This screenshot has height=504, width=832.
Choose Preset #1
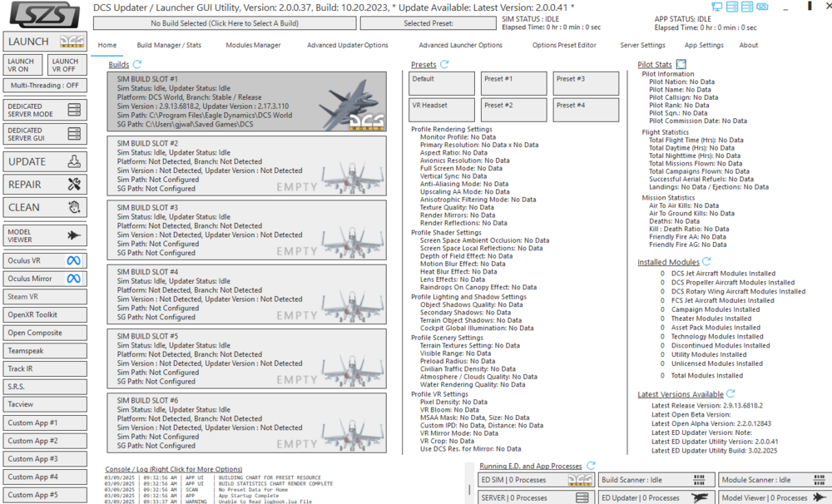pyautogui.click(x=513, y=83)
